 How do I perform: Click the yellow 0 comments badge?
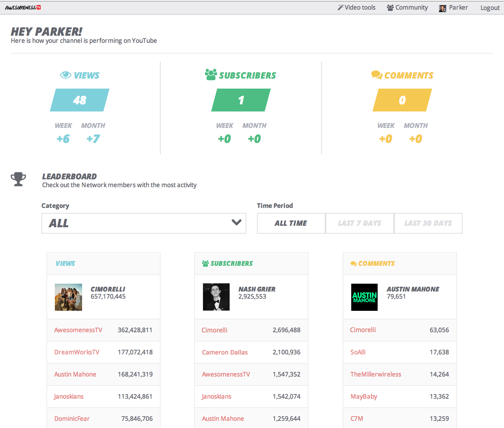(402, 100)
